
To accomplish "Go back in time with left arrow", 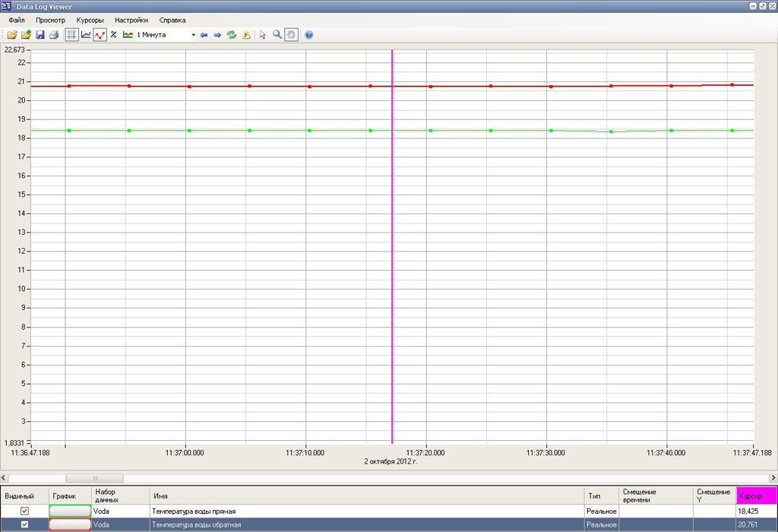I will point(204,35).
